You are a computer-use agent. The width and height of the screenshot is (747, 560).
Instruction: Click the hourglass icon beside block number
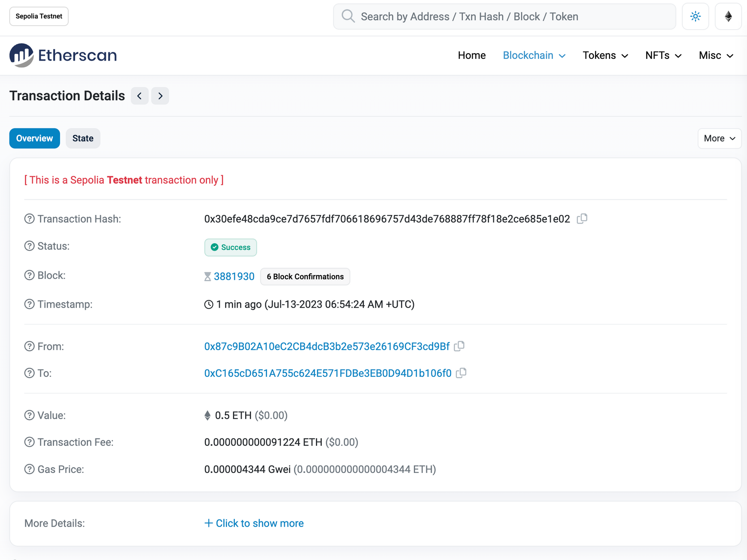[208, 277]
